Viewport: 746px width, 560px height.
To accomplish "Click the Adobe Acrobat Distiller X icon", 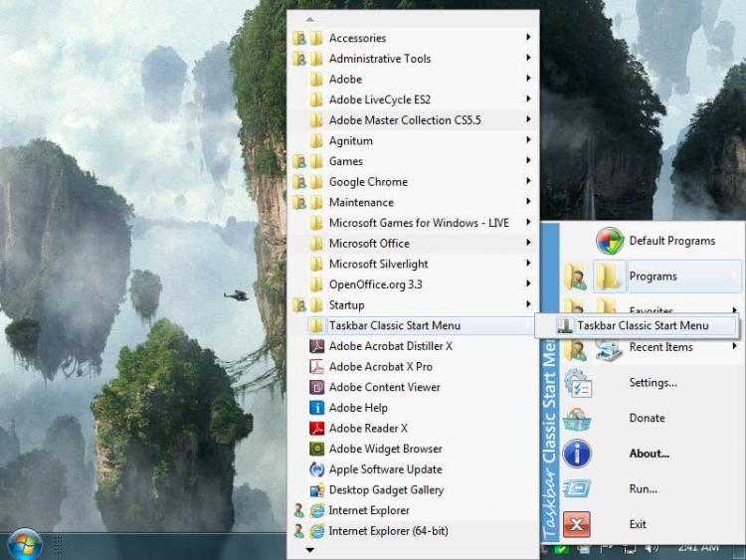I will (x=317, y=346).
